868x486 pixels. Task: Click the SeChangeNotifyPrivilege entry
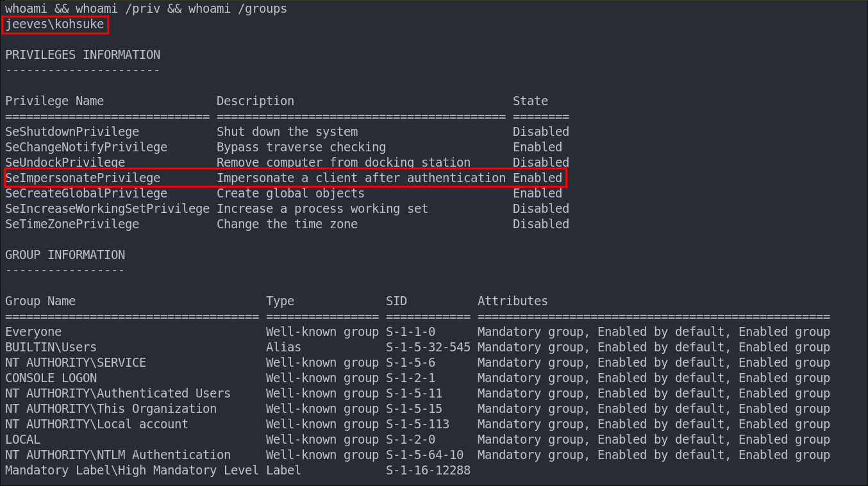tap(87, 147)
